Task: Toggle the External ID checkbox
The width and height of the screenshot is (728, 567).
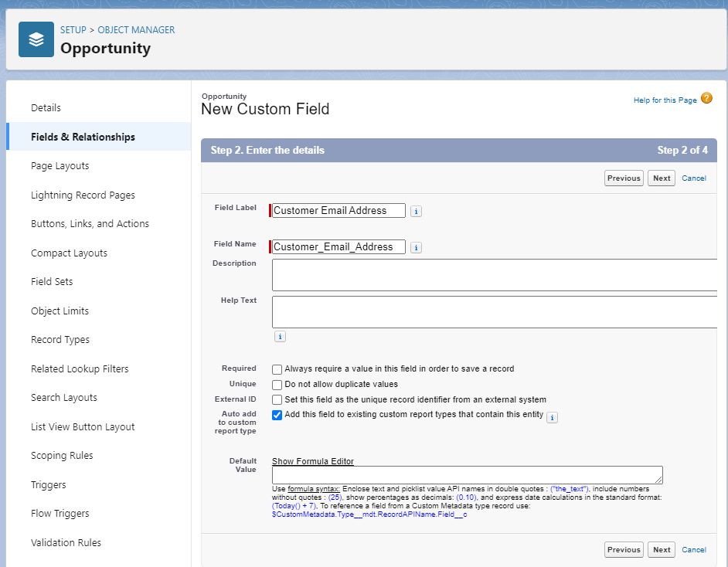Action: pyautogui.click(x=277, y=400)
